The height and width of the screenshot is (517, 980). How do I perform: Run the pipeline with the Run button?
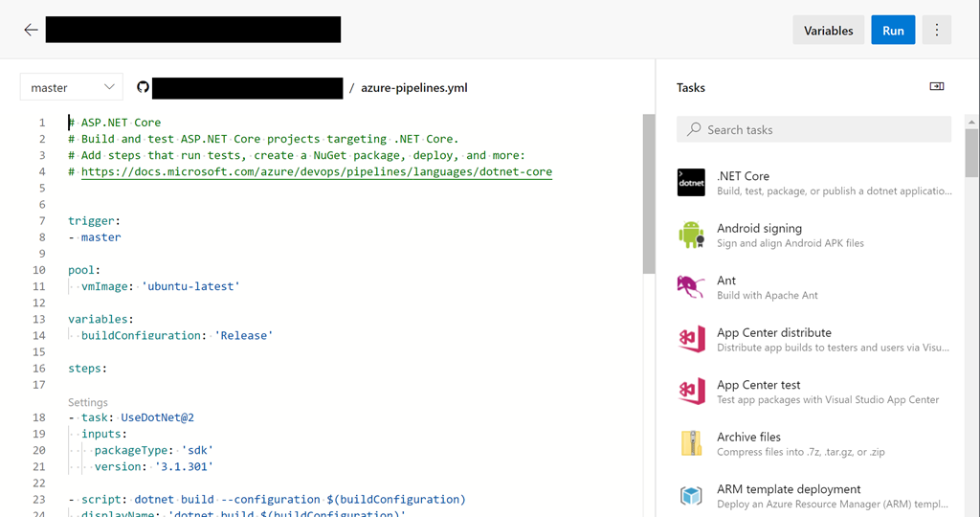click(x=893, y=30)
